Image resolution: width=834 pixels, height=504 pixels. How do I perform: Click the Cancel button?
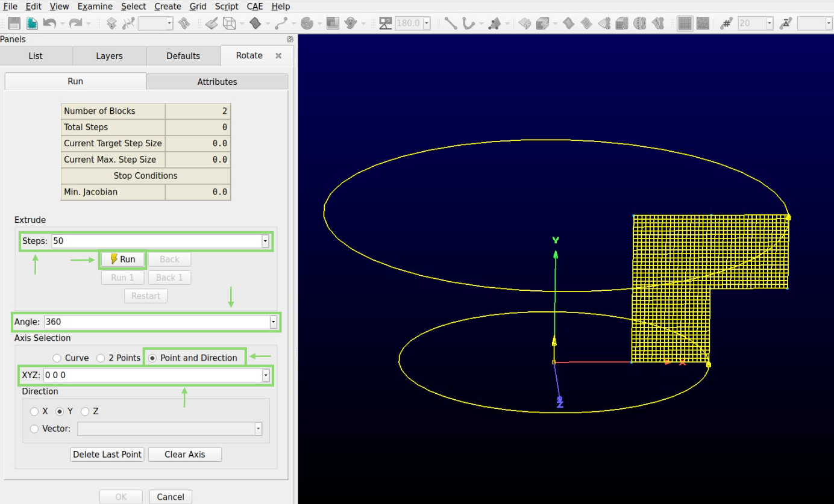point(171,497)
